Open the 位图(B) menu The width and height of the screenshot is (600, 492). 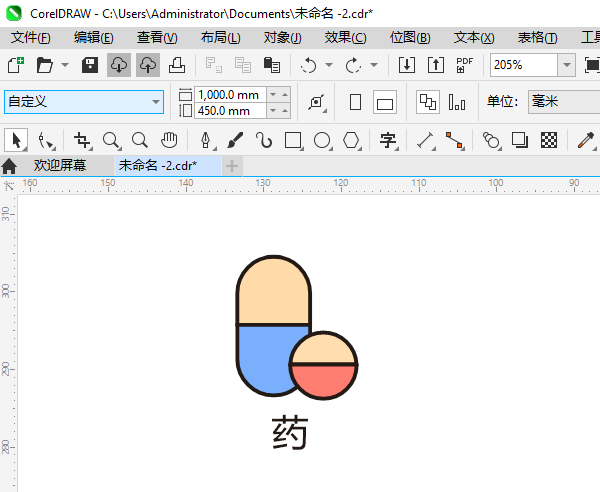(410, 37)
